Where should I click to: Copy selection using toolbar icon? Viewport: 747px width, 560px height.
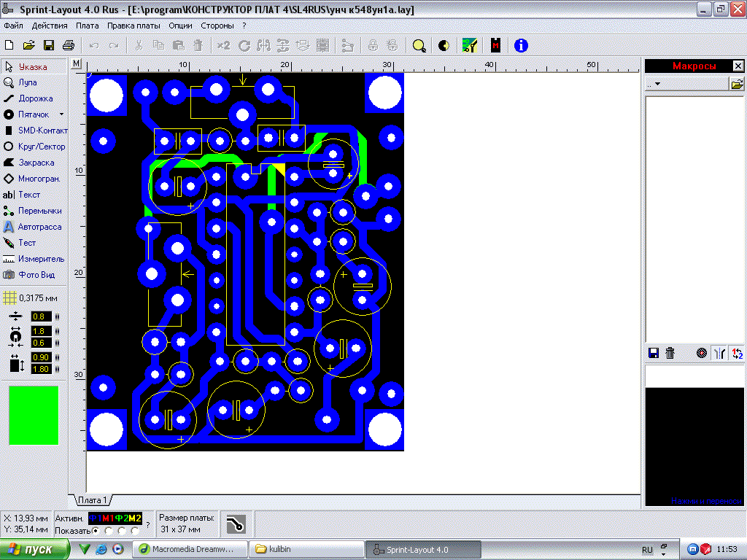click(x=158, y=45)
